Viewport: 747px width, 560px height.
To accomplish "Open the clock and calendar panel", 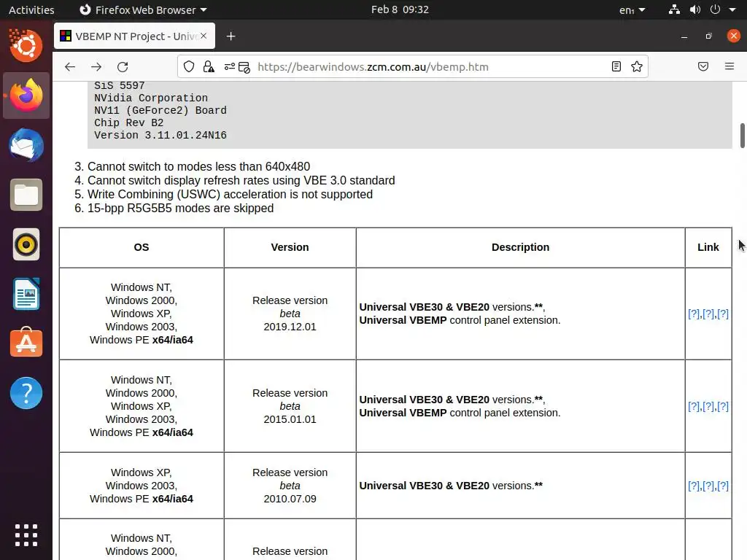I will tap(400, 9).
